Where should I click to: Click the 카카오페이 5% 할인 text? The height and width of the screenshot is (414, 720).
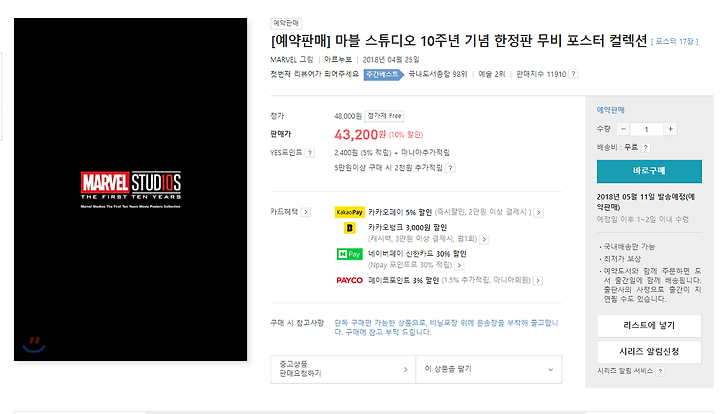point(400,212)
